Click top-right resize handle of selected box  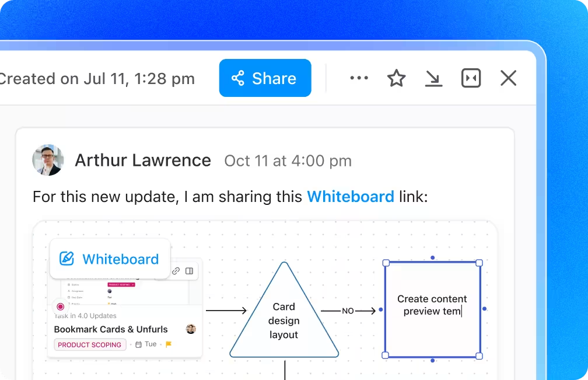(479, 263)
